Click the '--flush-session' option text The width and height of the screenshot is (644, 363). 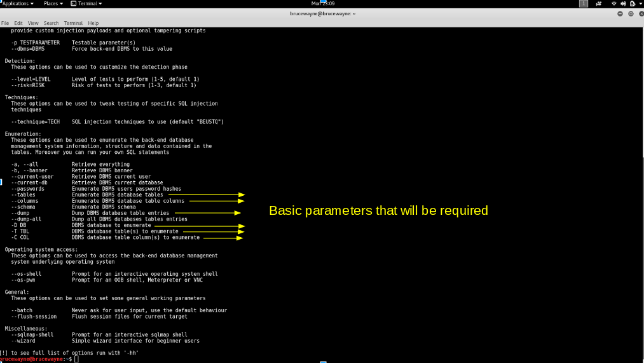pyautogui.click(x=34, y=316)
